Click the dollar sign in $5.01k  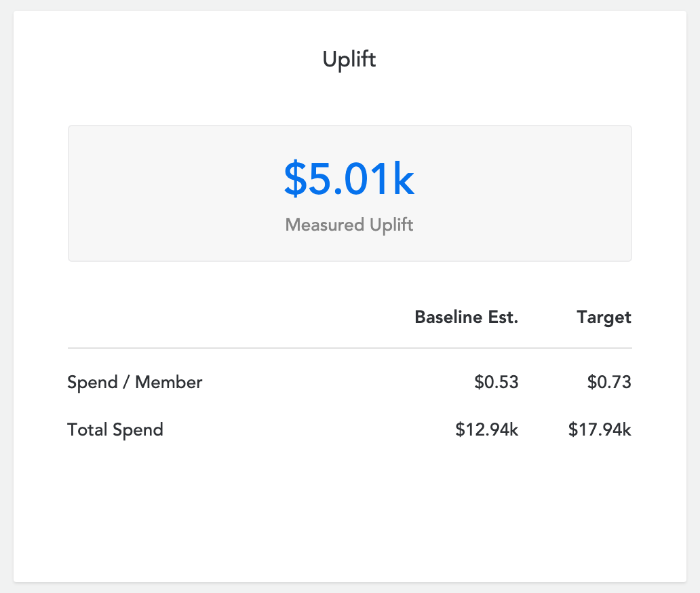[295, 179]
